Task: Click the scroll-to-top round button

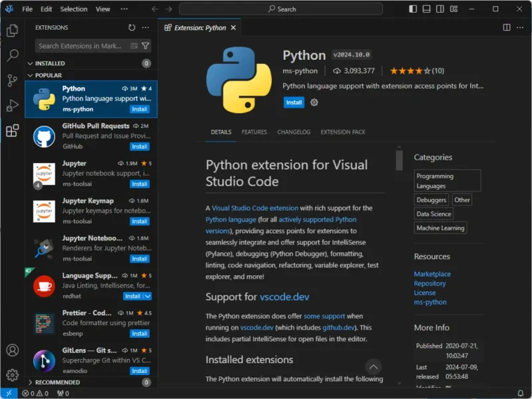Action: (373, 367)
